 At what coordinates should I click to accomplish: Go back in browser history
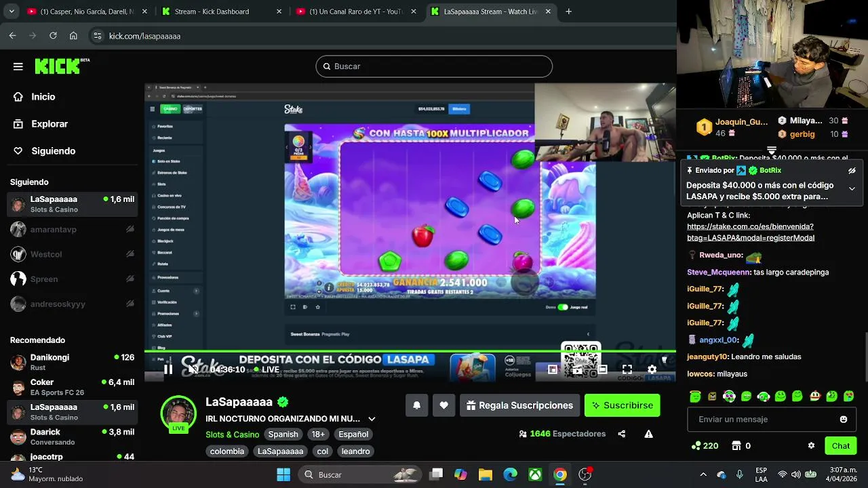pyautogui.click(x=12, y=36)
